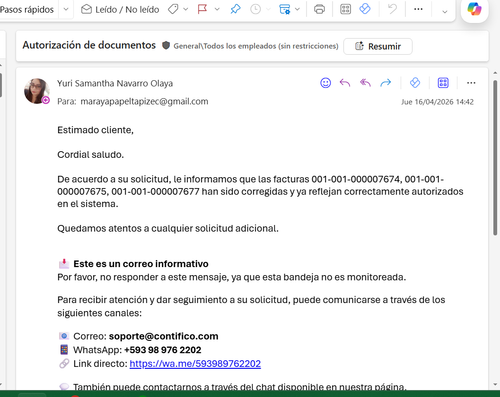Open Yuri Samantha Navarro profile photo
Viewport: 500px width, 397px height.
(37, 91)
